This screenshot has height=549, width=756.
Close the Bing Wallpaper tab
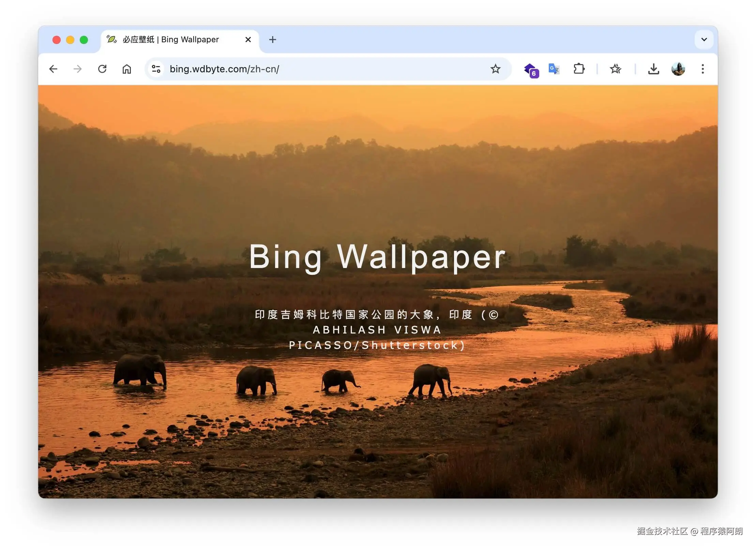pyautogui.click(x=248, y=40)
